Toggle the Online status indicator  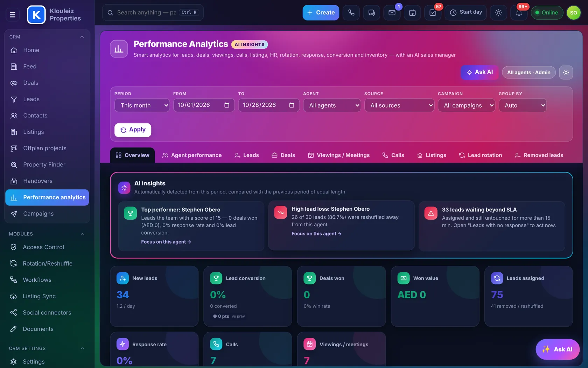[547, 13]
